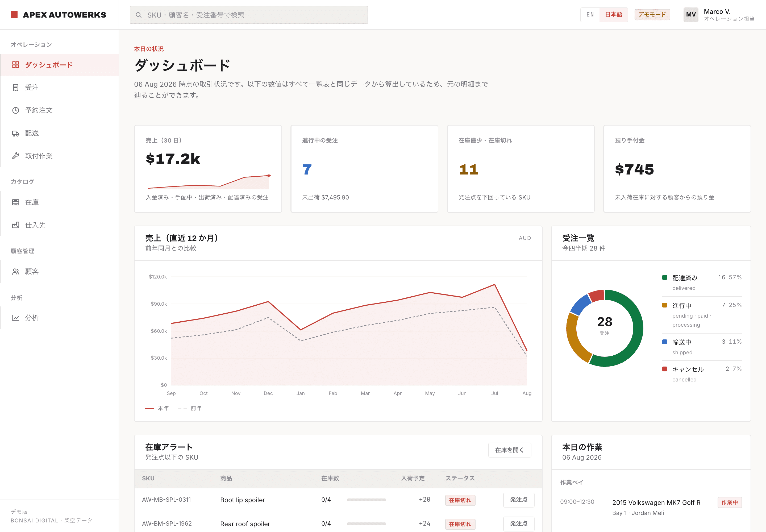This screenshot has height=532, width=766.
Task: Click 在庫切れ status for Boot lip spoiler
Action: [460, 500]
